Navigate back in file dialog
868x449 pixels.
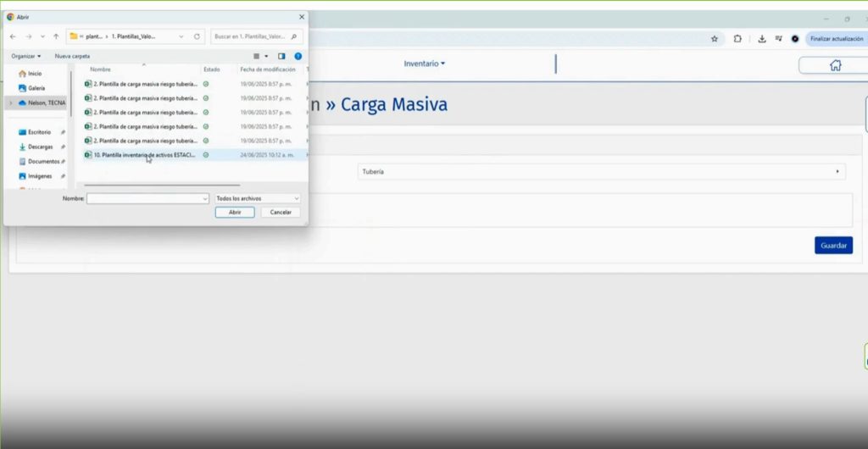(13, 36)
